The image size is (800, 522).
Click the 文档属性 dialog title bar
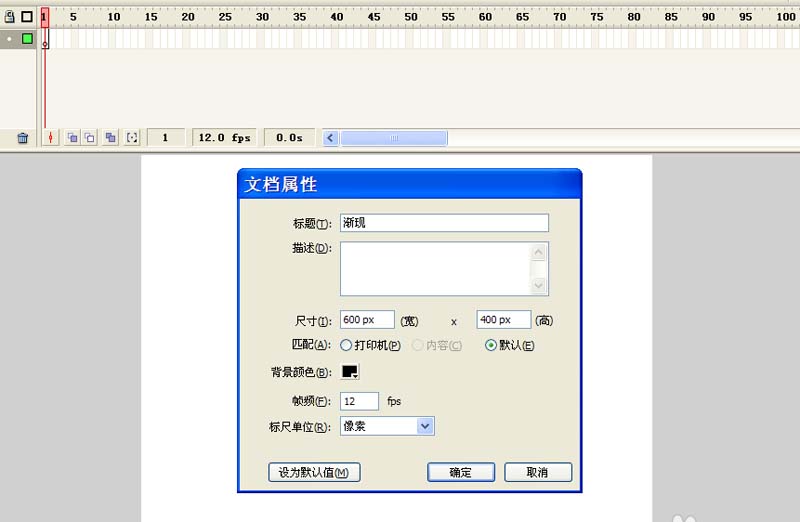[410, 184]
